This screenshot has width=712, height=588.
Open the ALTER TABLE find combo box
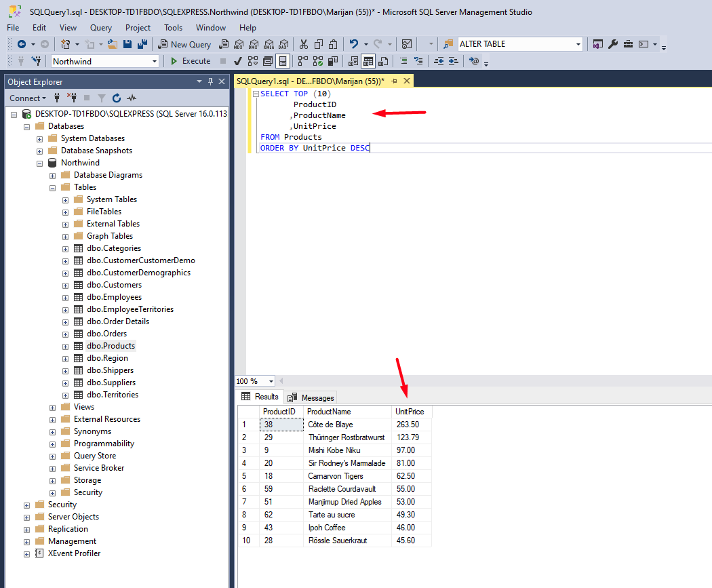click(x=578, y=44)
